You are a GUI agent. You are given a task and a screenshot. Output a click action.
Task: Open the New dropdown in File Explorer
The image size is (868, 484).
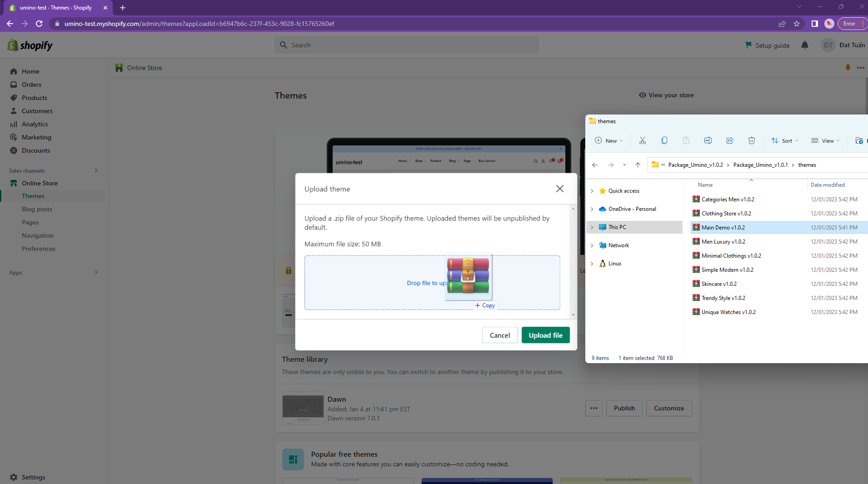[609, 141]
